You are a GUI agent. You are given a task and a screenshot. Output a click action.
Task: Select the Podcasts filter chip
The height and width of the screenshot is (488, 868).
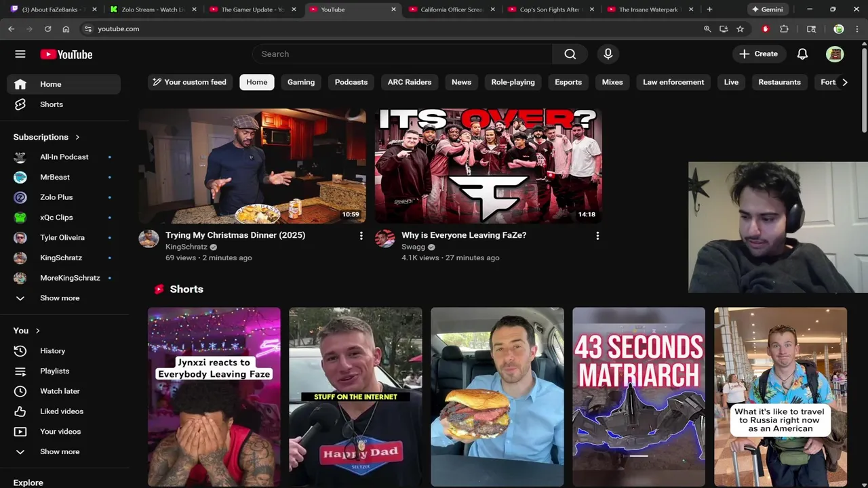tap(351, 82)
